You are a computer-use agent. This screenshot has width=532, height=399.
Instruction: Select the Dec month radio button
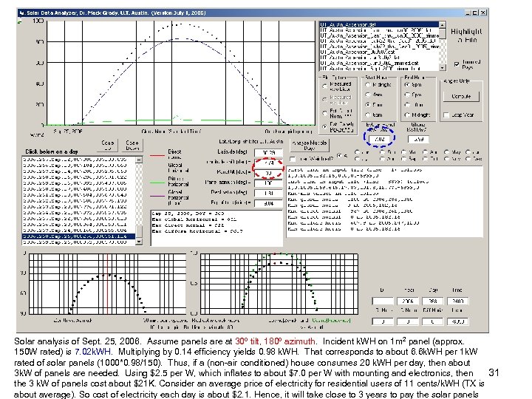(x=468, y=159)
